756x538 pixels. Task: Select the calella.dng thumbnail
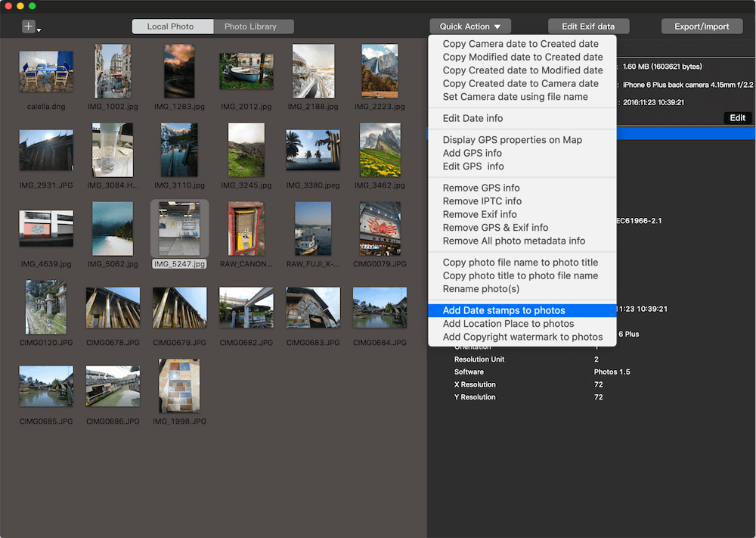(x=46, y=71)
